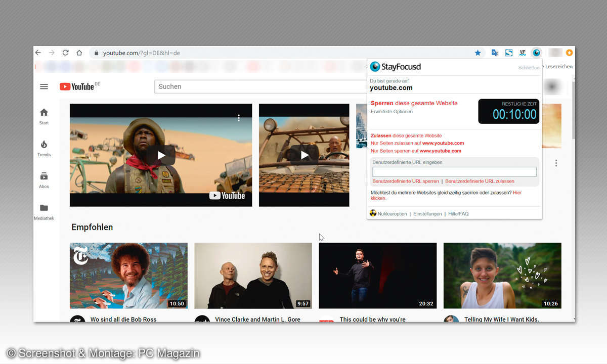Play the second featured video with jeep
This screenshot has width=607, height=364.
[304, 155]
